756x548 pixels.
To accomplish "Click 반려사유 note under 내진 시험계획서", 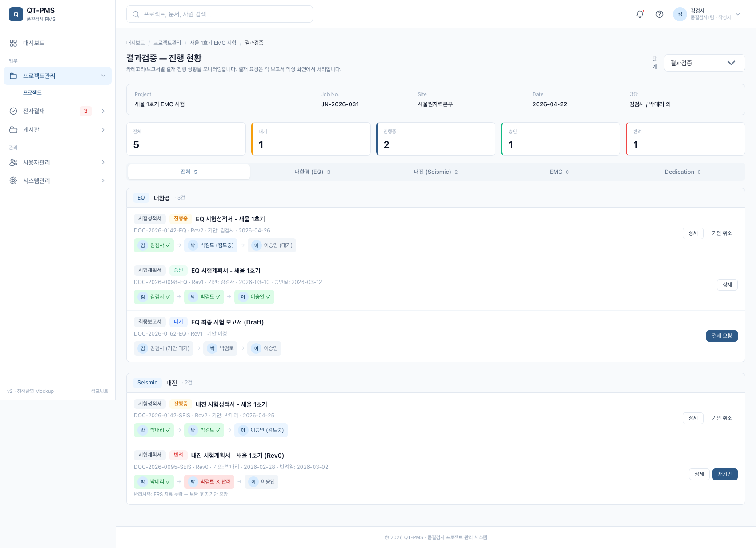I will pyautogui.click(x=181, y=494).
